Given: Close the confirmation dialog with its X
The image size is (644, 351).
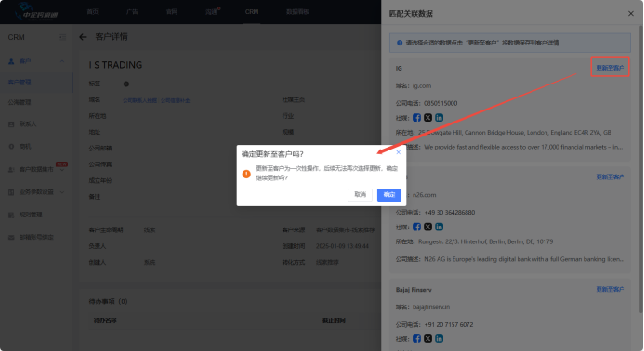Looking at the screenshot, I should [x=398, y=152].
